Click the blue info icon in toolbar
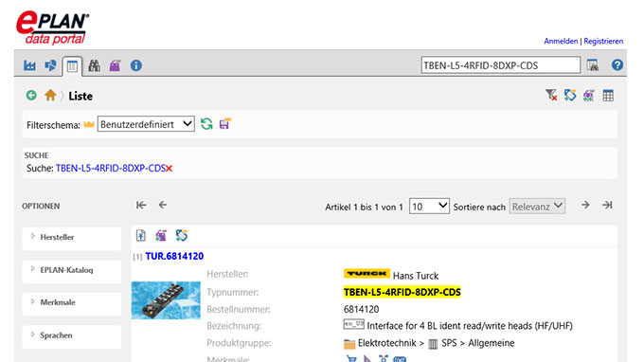The height and width of the screenshot is (362, 644). click(136, 65)
